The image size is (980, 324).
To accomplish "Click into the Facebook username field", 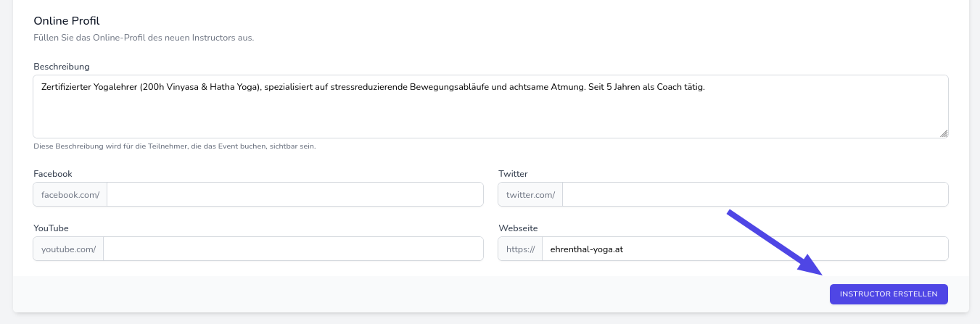I will click(x=295, y=194).
